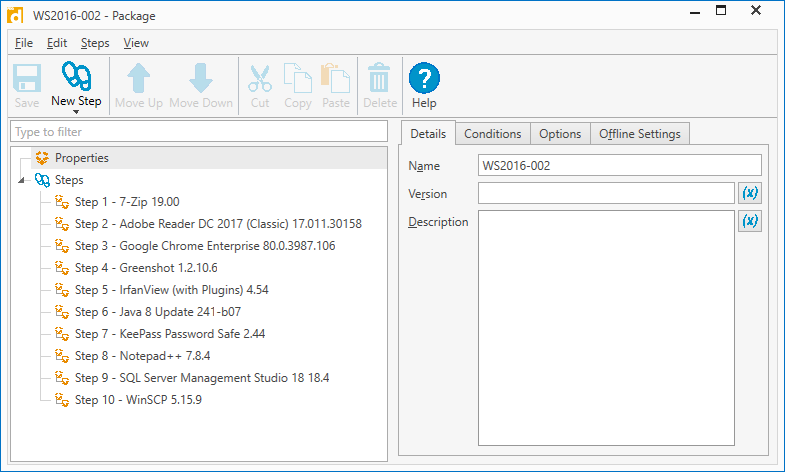Click the Delete trash can icon

379,78
